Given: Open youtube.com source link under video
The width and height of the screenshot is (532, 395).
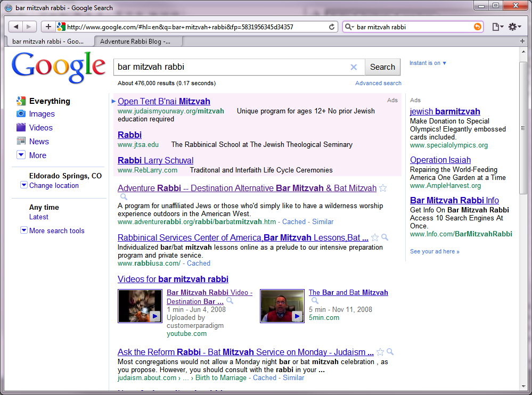Looking at the screenshot, I should tap(186, 334).
